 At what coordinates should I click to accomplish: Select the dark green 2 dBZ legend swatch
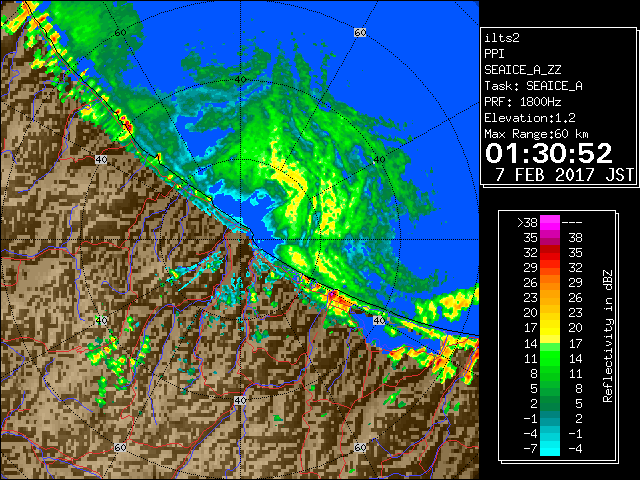(x=550, y=404)
